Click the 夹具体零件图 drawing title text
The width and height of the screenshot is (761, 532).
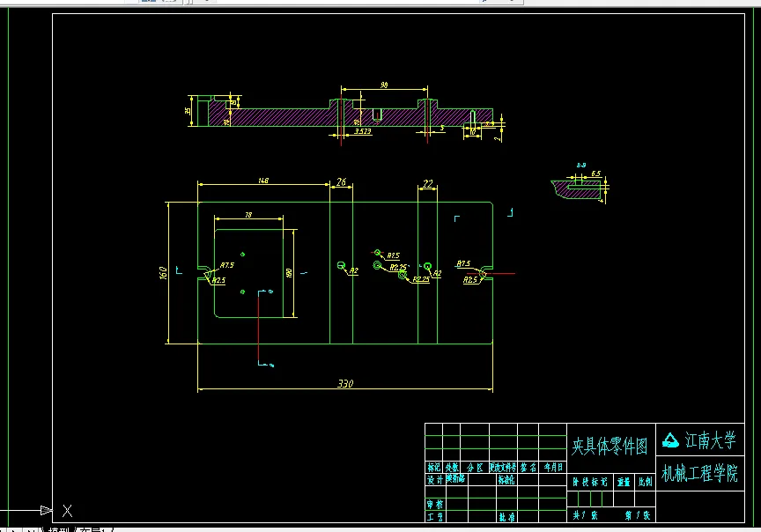(x=610, y=446)
